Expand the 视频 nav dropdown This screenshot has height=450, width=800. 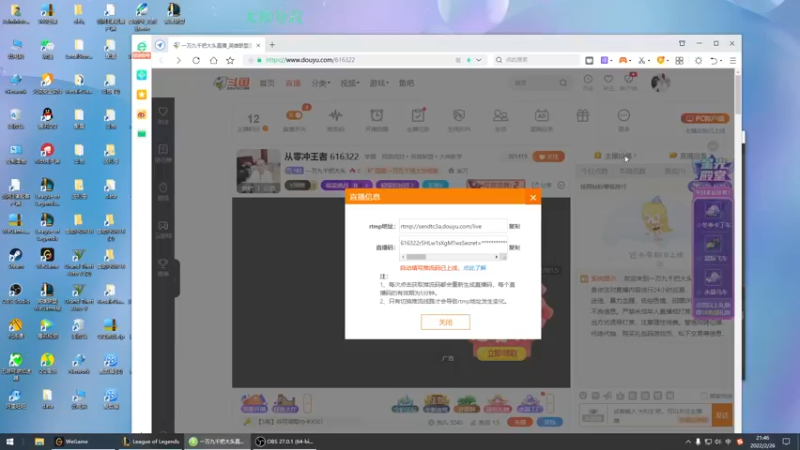click(349, 83)
